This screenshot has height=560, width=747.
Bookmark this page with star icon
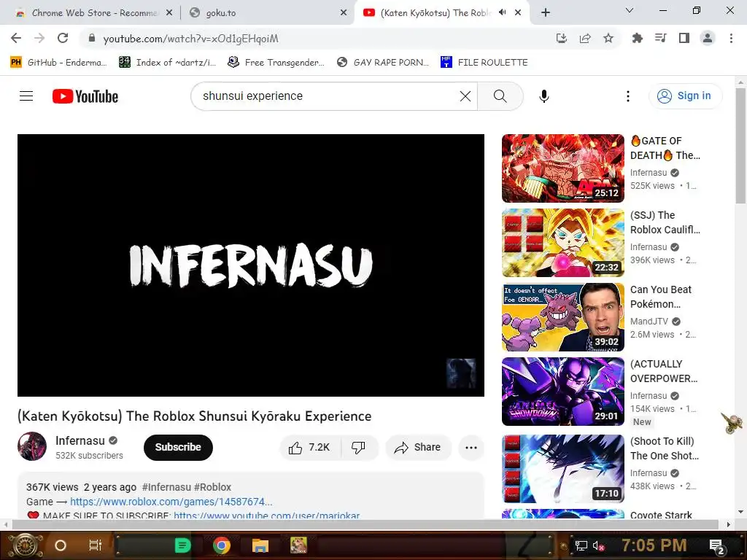click(608, 38)
